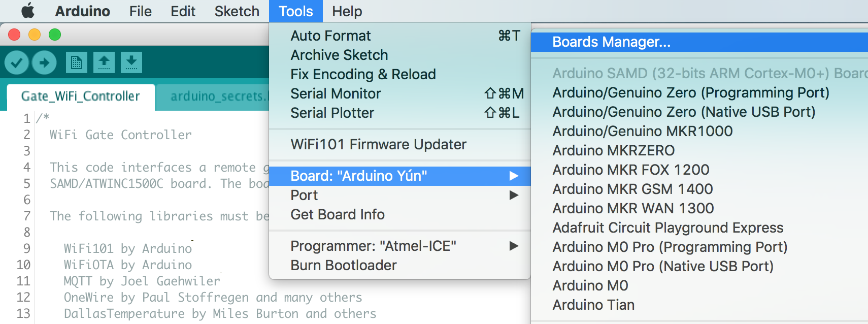Select Arduino MKR WAN 1300 board

699,208
